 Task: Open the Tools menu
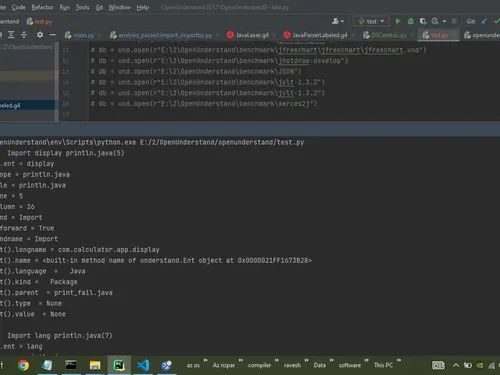pyautogui.click(x=82, y=7)
